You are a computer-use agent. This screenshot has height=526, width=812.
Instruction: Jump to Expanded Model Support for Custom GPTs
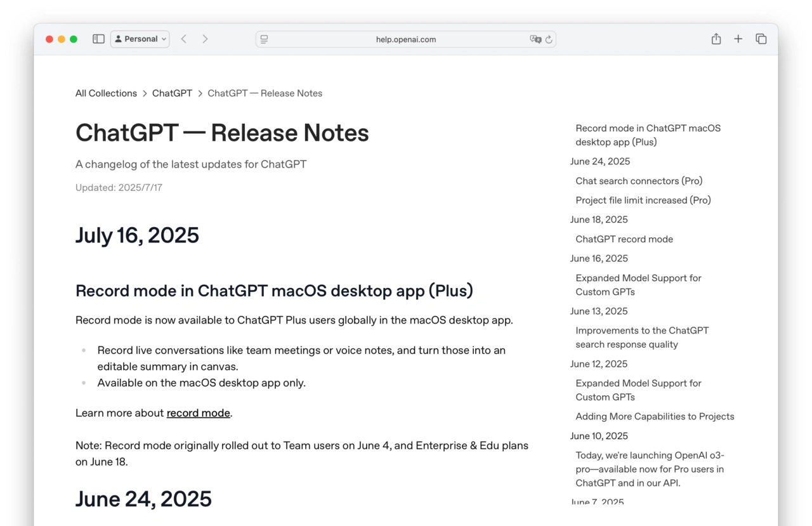[638, 285]
